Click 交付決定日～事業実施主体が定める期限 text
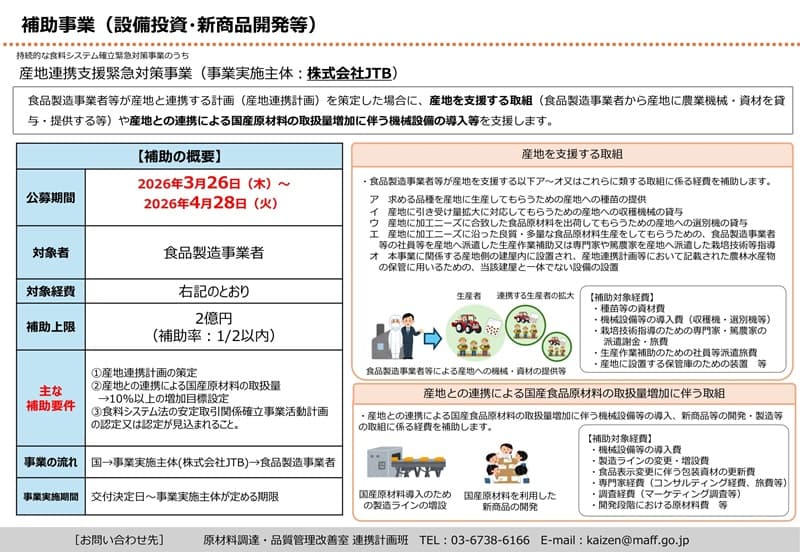800x552 pixels. (x=185, y=496)
